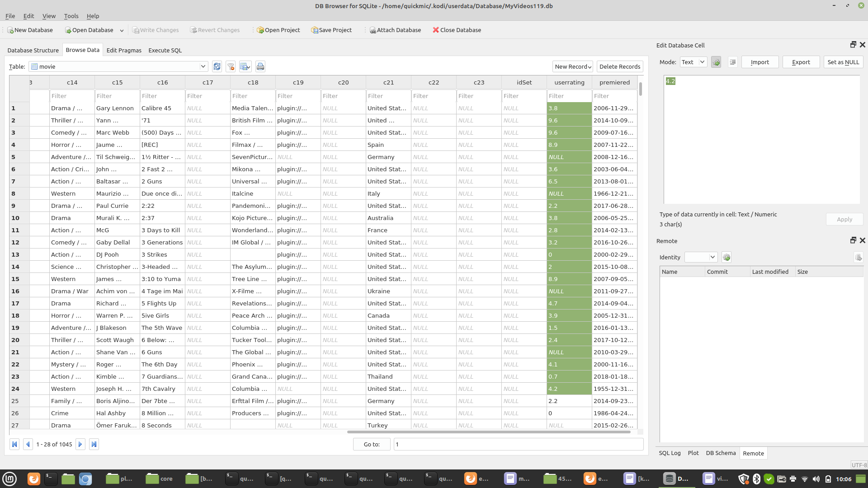Image resolution: width=868 pixels, height=488 pixels.
Task: Clear all filters icon
Action: point(231,66)
